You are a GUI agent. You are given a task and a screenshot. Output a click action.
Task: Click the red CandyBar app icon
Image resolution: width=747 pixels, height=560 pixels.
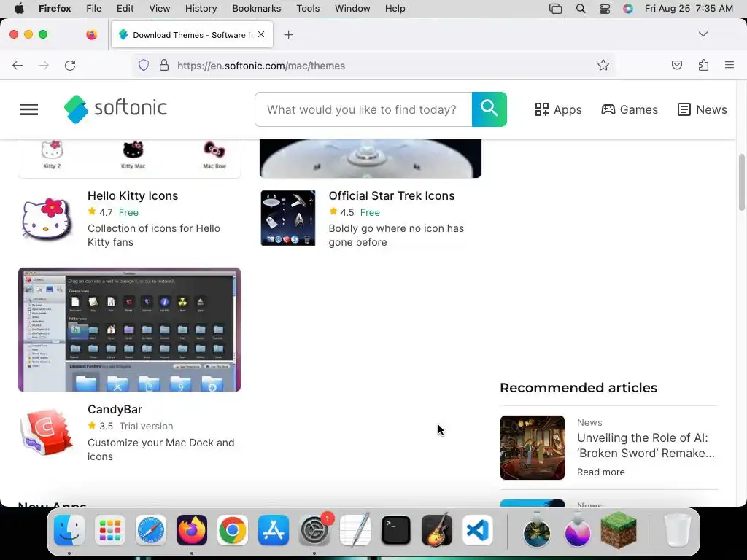point(47,432)
